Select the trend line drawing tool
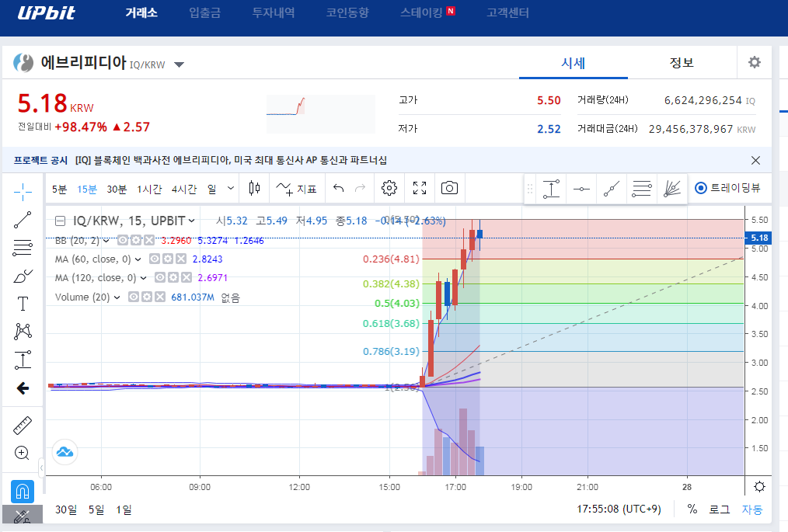Screen dimensions: 788x532 click(x=23, y=220)
